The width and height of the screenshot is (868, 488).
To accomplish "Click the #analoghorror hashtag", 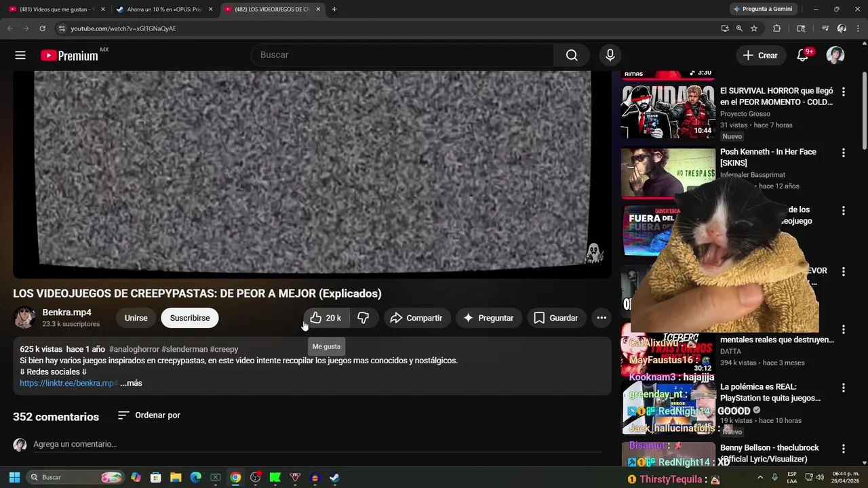I will tap(134, 349).
